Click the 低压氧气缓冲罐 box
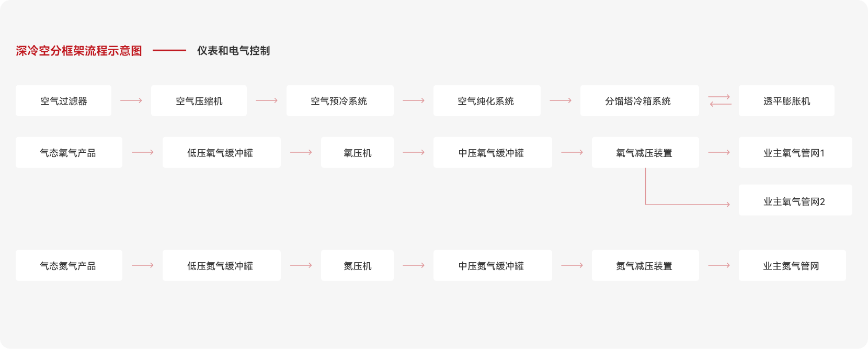The image size is (868, 349). (221, 153)
